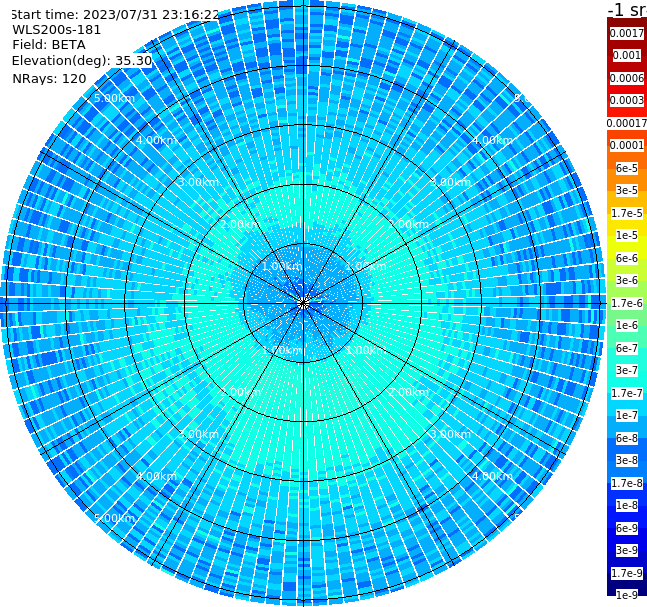Select the WLS200s-181 instrument label
This screenshot has height=607, width=647.
pos(57,30)
